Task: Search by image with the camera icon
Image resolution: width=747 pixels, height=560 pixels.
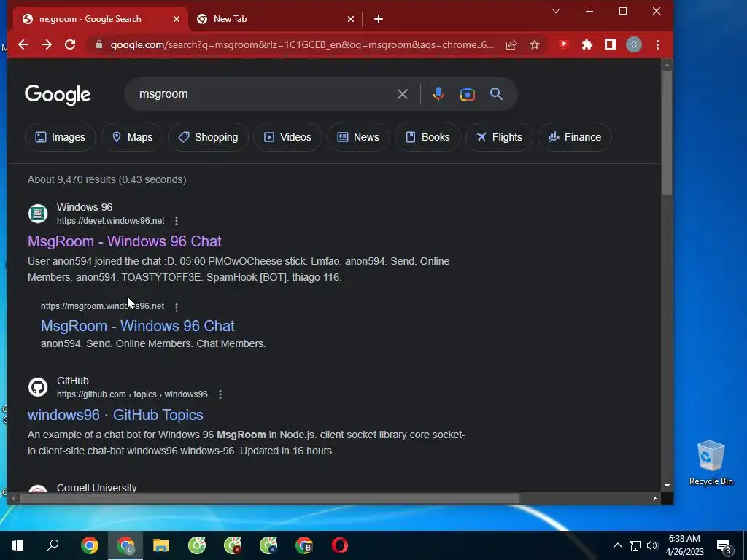Action: 468,94
